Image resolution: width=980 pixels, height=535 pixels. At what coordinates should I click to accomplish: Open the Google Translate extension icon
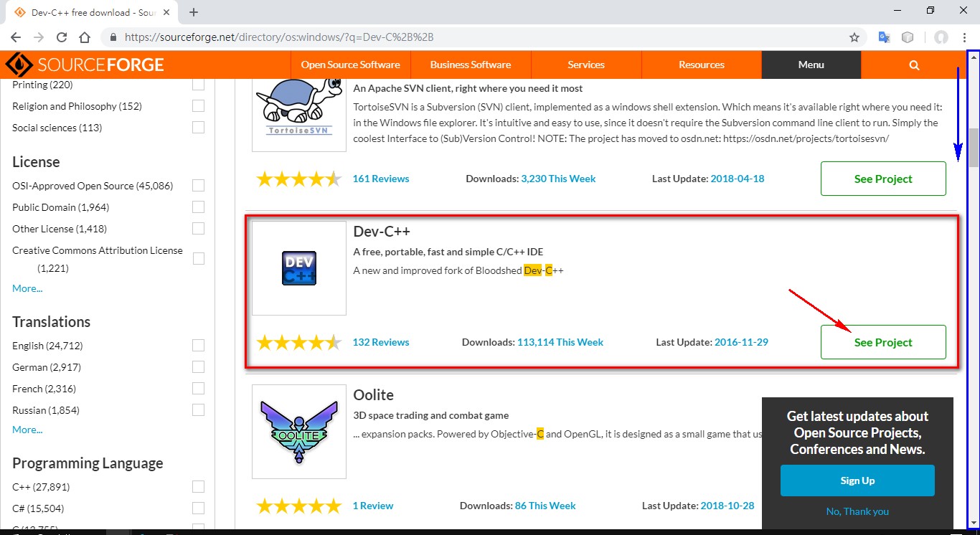(885, 37)
